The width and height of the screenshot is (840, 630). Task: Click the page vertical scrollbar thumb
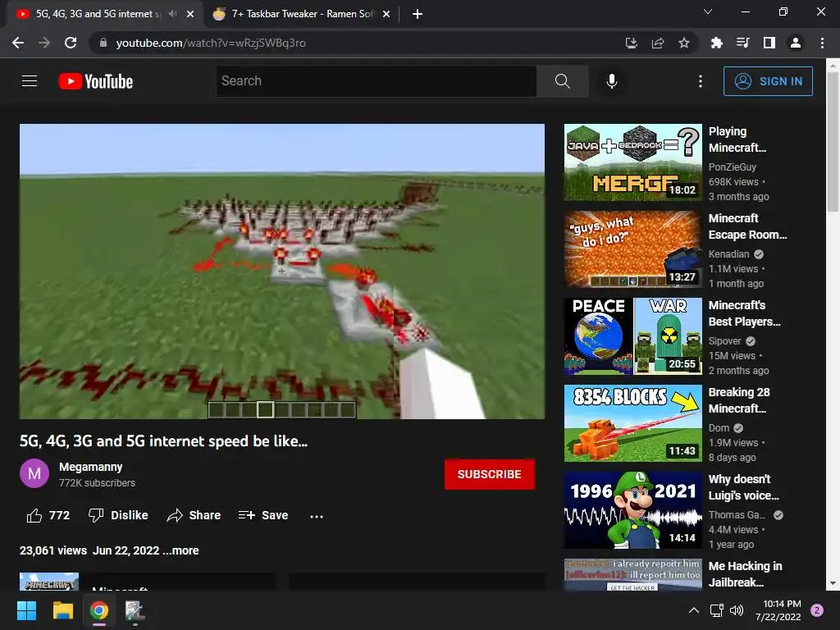pos(833,142)
